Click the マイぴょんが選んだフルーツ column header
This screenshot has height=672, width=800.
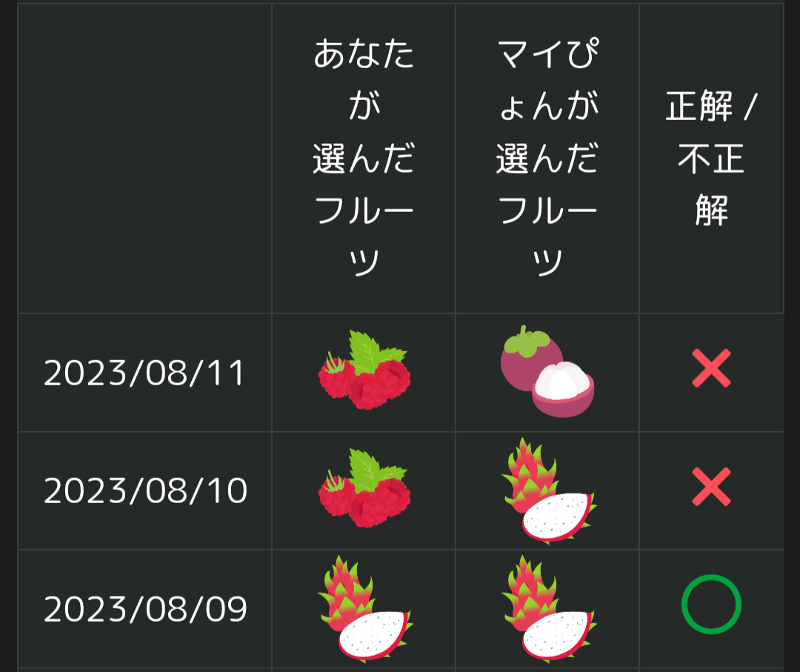pyautogui.click(x=547, y=159)
